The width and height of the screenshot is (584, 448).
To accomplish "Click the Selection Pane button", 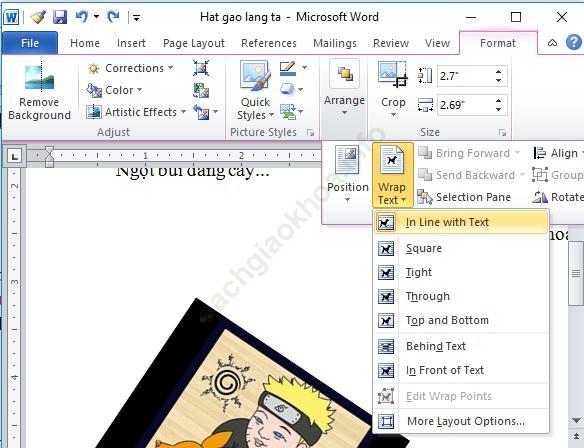I will pos(464,197).
